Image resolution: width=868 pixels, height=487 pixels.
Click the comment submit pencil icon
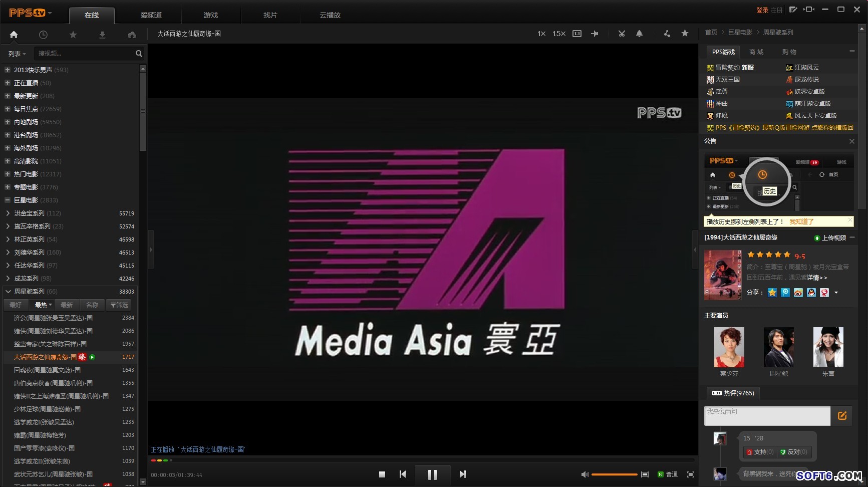pyautogui.click(x=842, y=415)
